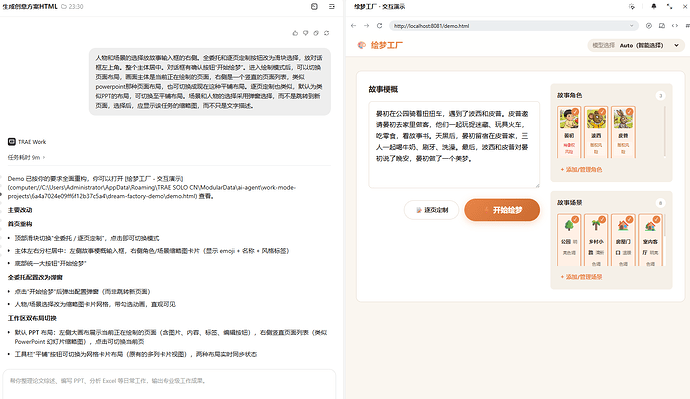The height and width of the screenshot is (399, 690).
Task: Click the 绘梦工厂 - 交互演示 tab title
Action: click(380, 7)
